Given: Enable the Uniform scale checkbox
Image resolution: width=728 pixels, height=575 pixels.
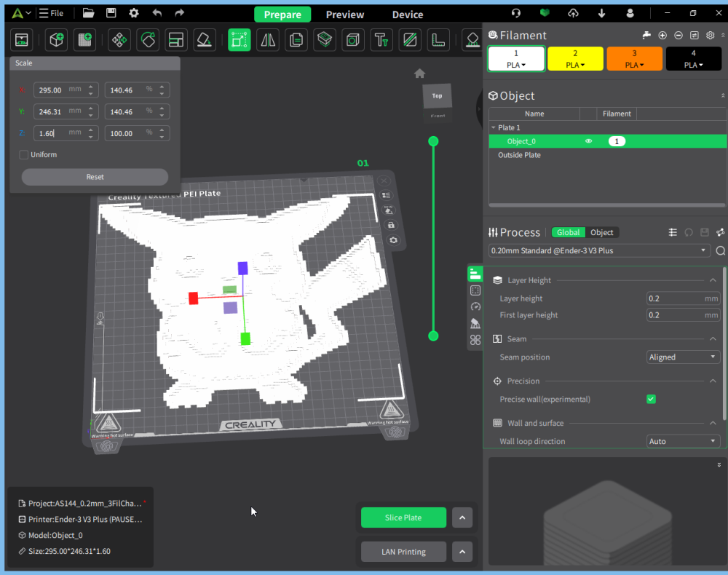Looking at the screenshot, I should point(24,154).
